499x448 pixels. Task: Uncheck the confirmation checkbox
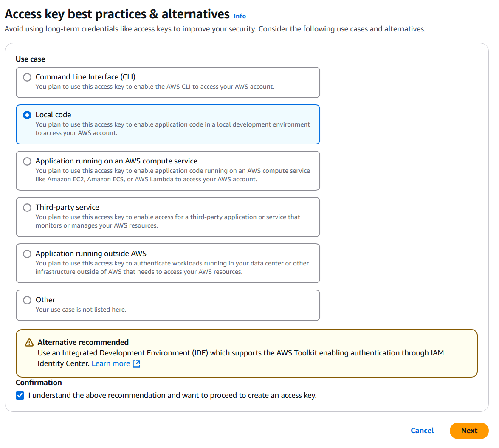pos(20,396)
